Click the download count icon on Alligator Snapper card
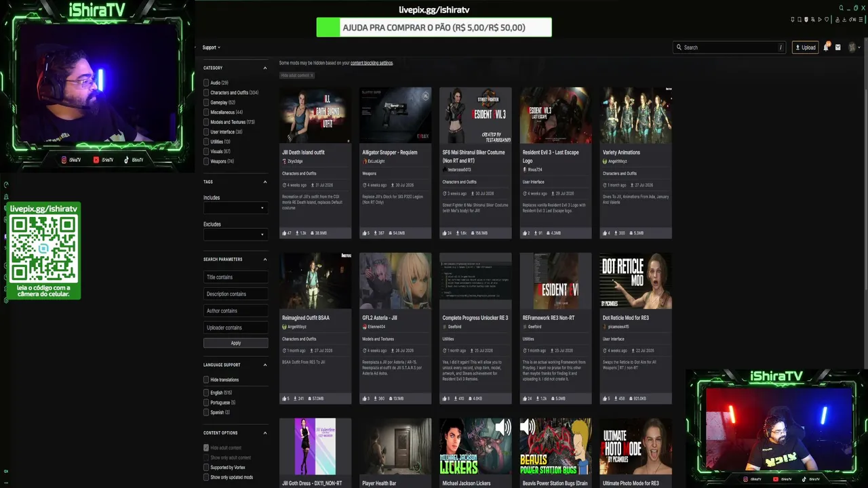The height and width of the screenshot is (488, 868). (374, 233)
